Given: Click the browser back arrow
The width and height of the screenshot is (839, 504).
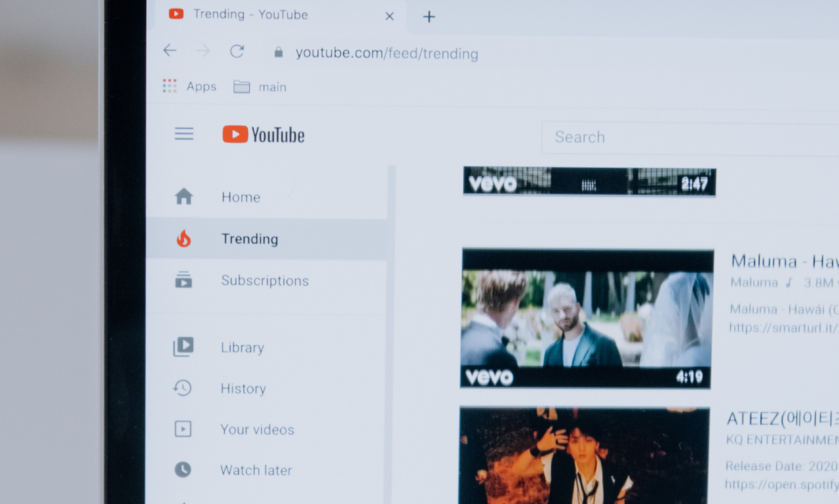Looking at the screenshot, I should tap(170, 50).
